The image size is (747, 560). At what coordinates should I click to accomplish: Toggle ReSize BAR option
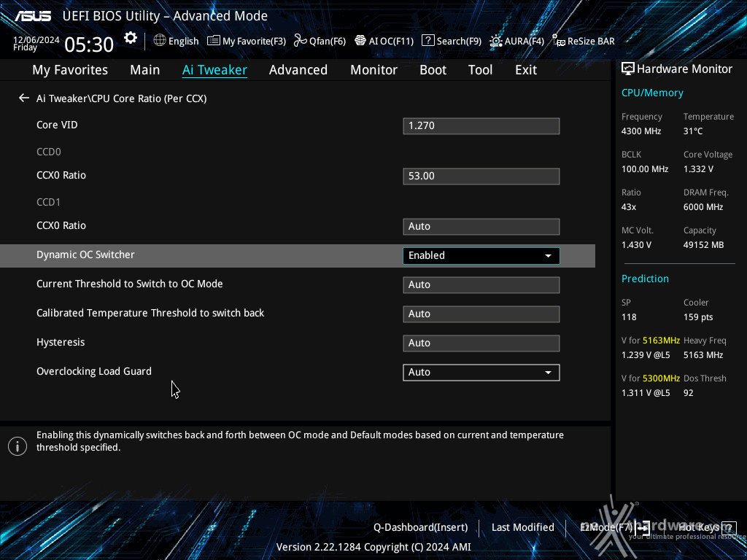583,41
